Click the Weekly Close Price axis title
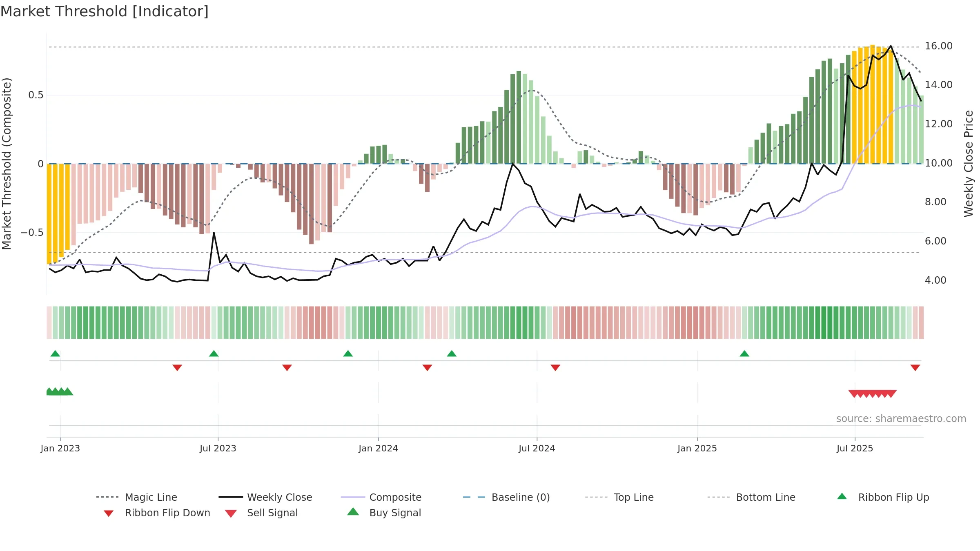The image size is (980, 551). [969, 163]
